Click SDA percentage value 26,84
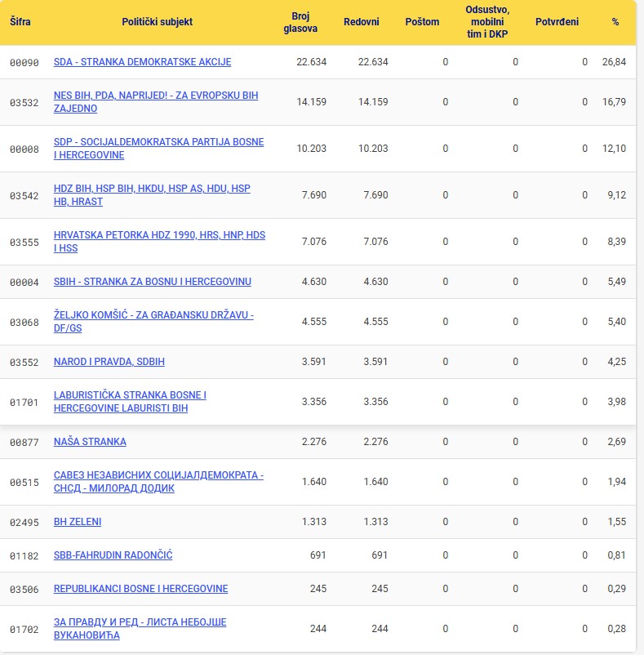 coord(614,62)
